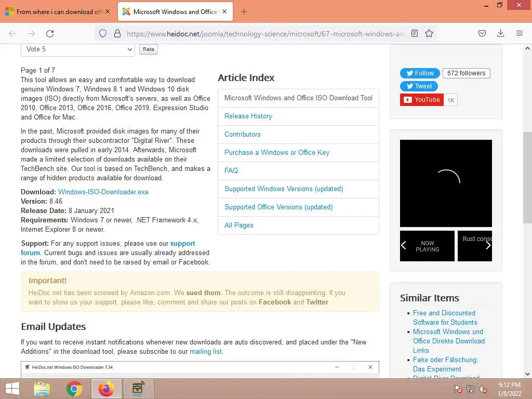Select the Now Playing video thumbnail
The image size is (532, 399).
[x=427, y=246]
